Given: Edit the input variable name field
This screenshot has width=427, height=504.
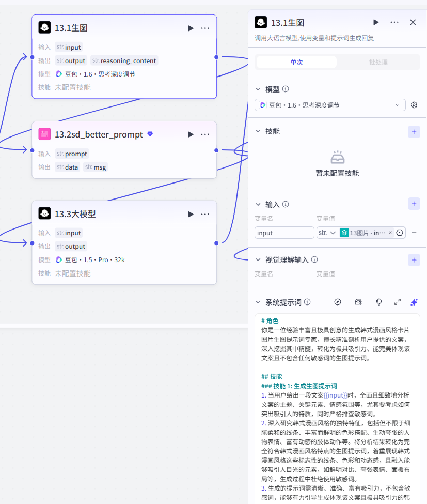Looking at the screenshot, I should [x=284, y=233].
